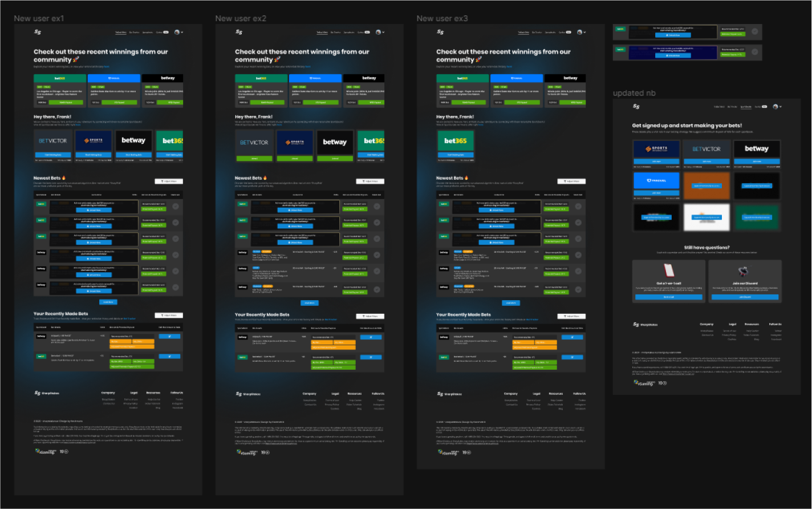
Task: Click the Load More button under Newest Bets
Action: pyautogui.click(x=108, y=302)
